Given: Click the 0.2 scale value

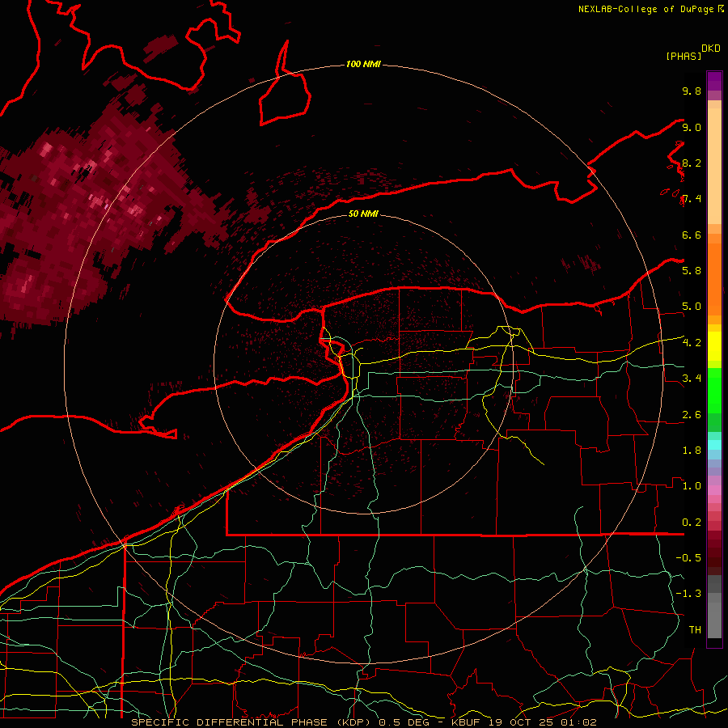Looking at the screenshot, I should tap(692, 523).
